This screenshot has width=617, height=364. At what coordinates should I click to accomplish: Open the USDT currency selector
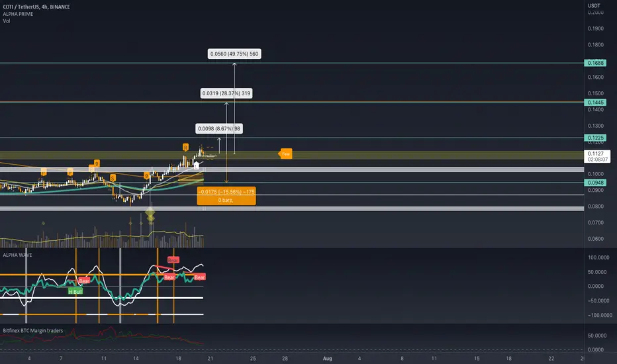click(x=594, y=5)
